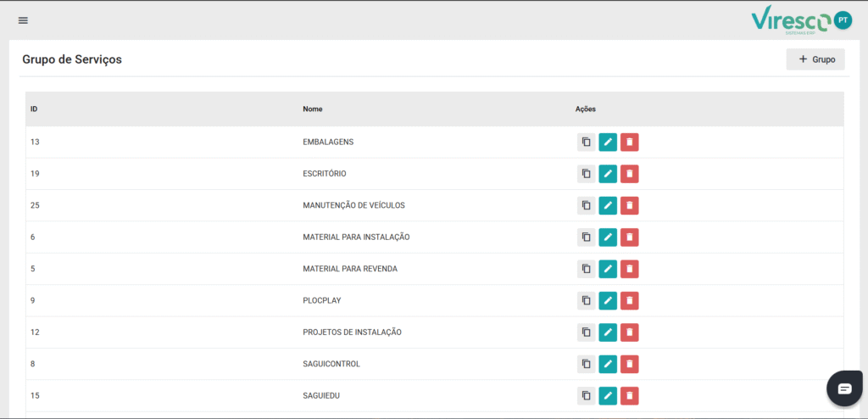
Task: Edit the MATERIAL PARA REVENDA group
Action: coord(608,269)
